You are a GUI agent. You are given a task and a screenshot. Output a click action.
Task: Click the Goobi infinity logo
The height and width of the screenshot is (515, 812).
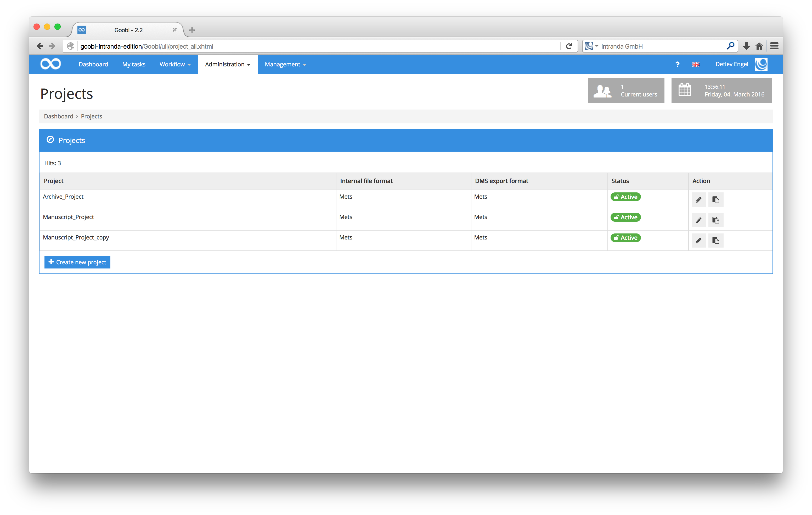coord(50,64)
